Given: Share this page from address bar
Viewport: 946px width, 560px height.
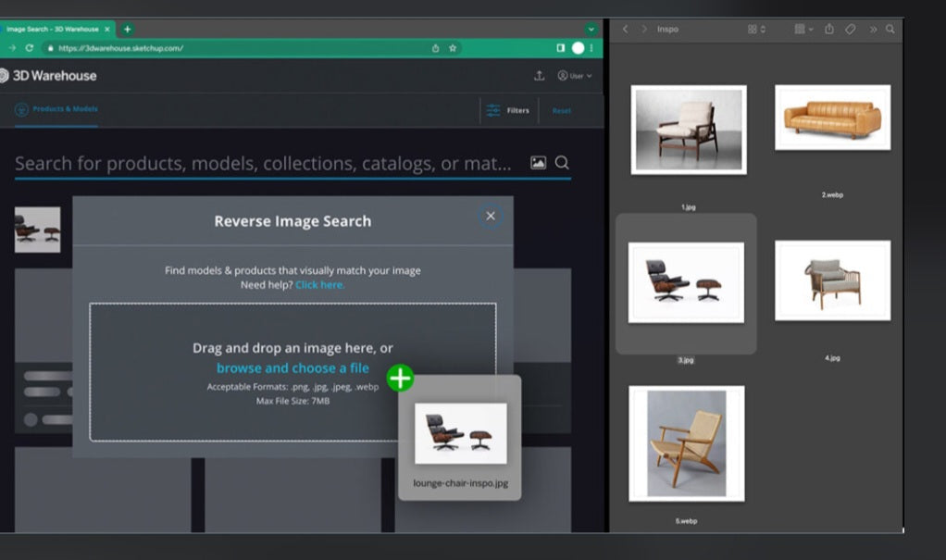Looking at the screenshot, I should [x=435, y=48].
